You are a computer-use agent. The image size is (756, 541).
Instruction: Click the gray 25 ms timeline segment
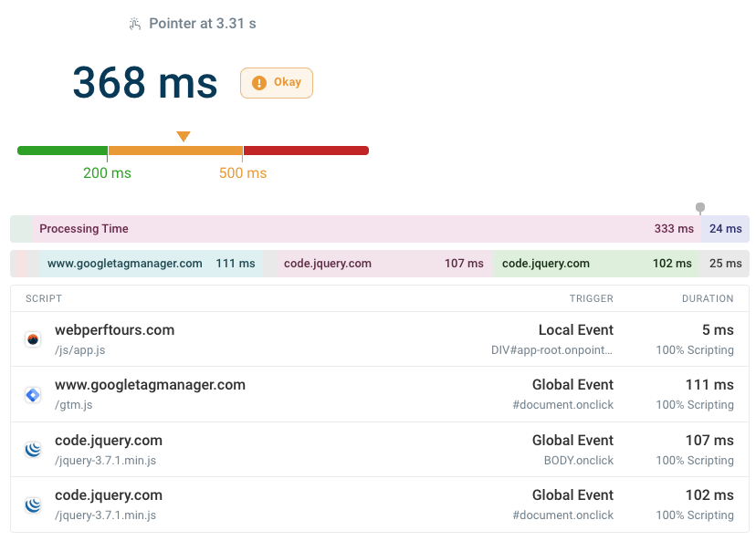click(725, 264)
